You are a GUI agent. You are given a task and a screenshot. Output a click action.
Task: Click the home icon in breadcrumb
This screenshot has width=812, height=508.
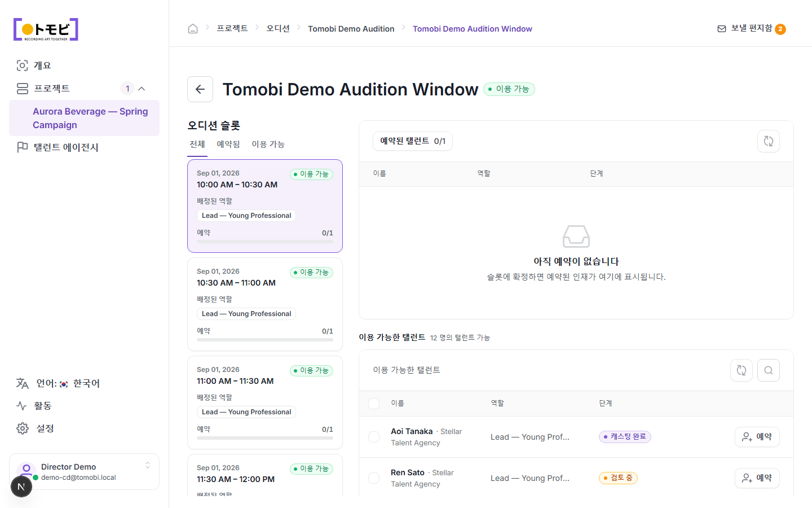click(193, 29)
